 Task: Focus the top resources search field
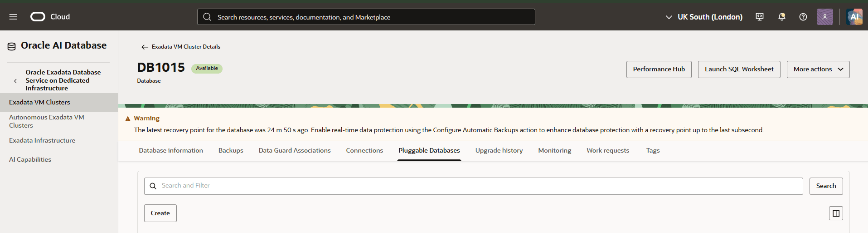(x=366, y=17)
